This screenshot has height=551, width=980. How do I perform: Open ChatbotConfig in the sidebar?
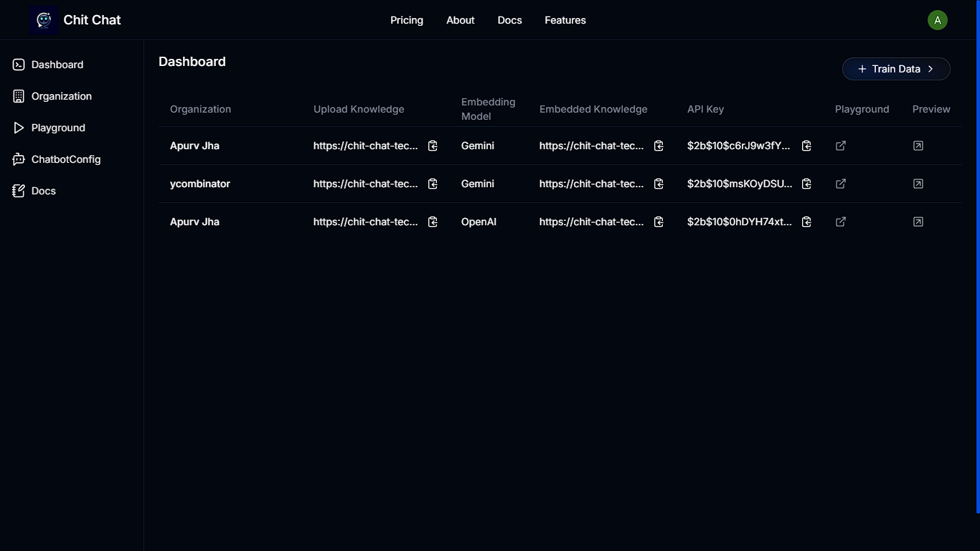pyautogui.click(x=65, y=159)
